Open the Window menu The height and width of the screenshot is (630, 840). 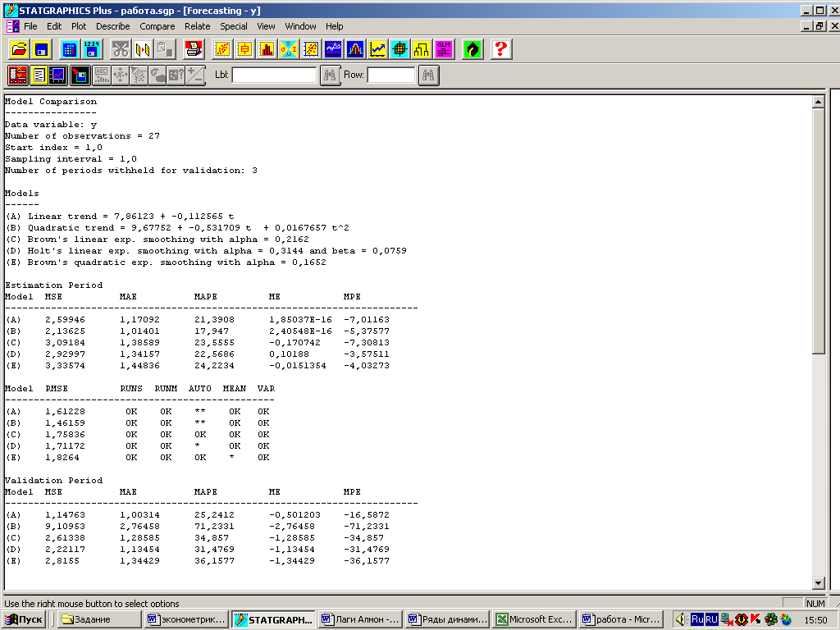click(300, 26)
